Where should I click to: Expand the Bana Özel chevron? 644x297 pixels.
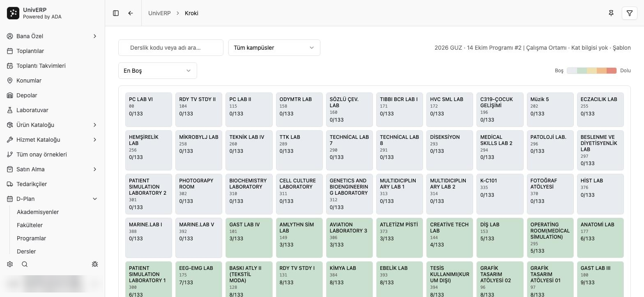(95, 36)
